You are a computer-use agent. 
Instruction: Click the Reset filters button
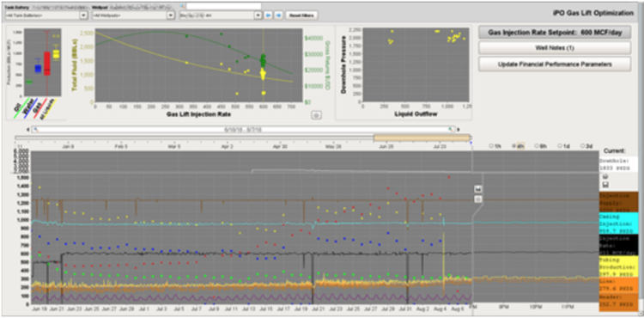click(302, 15)
